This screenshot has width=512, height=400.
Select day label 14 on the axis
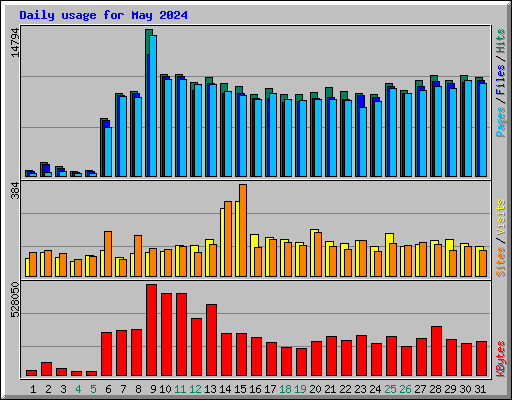click(x=225, y=389)
